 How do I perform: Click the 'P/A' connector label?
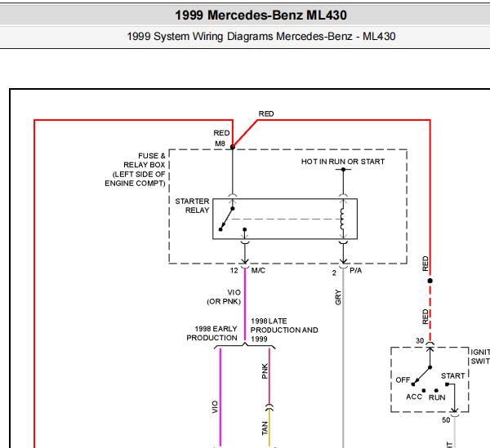point(355,270)
